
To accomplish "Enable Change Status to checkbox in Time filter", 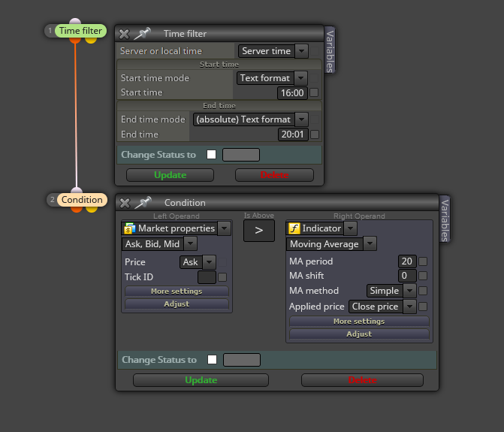I will coord(212,155).
